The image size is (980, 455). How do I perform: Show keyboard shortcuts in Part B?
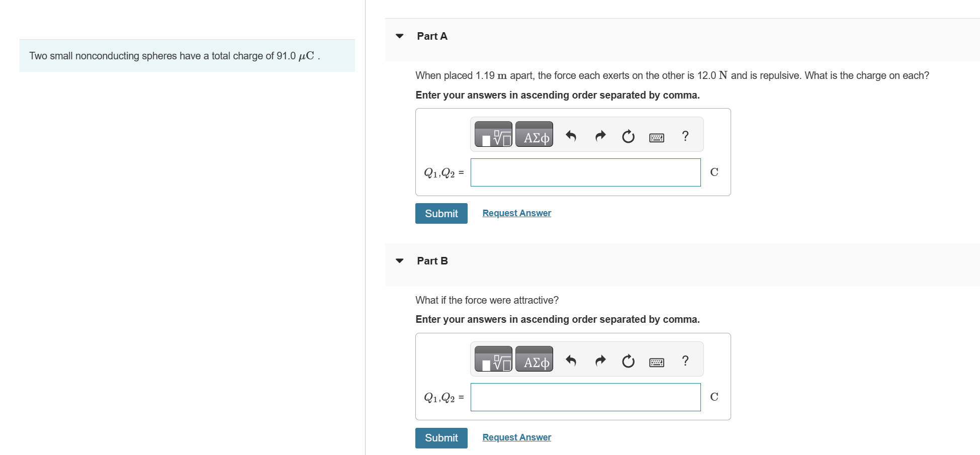tap(657, 362)
